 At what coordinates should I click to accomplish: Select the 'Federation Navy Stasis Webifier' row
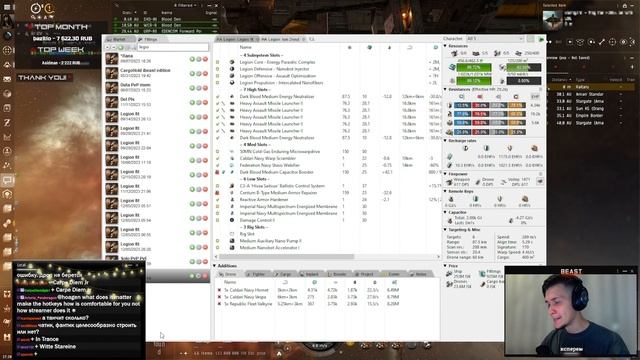pyautogui.click(x=328, y=165)
